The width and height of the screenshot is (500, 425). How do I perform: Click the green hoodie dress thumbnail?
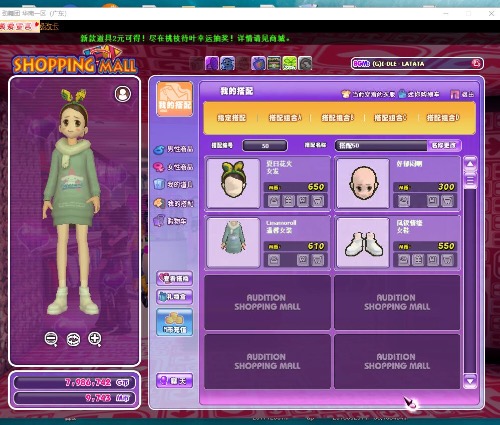pyautogui.click(x=233, y=242)
